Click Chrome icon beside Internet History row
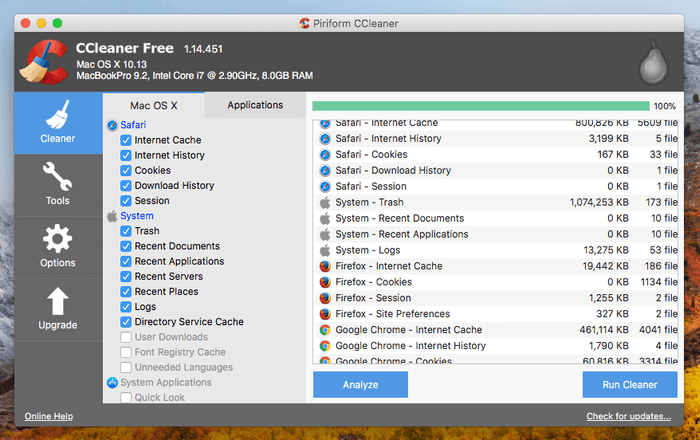Viewport: 700px width, 440px height. [324, 345]
